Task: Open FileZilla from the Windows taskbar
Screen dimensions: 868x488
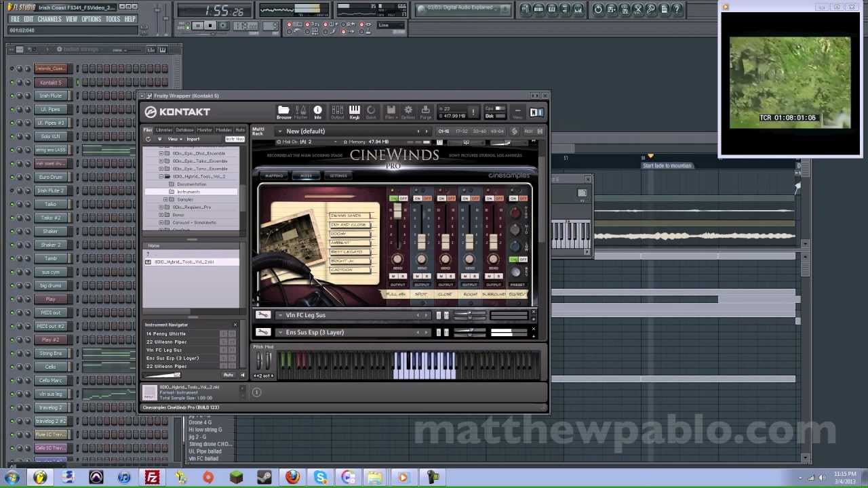Action: [x=152, y=477]
